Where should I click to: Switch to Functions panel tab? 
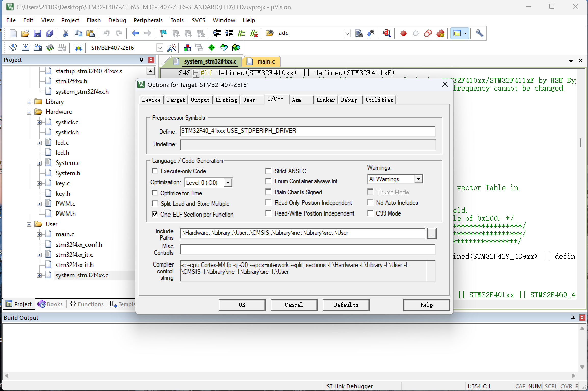[87, 304]
